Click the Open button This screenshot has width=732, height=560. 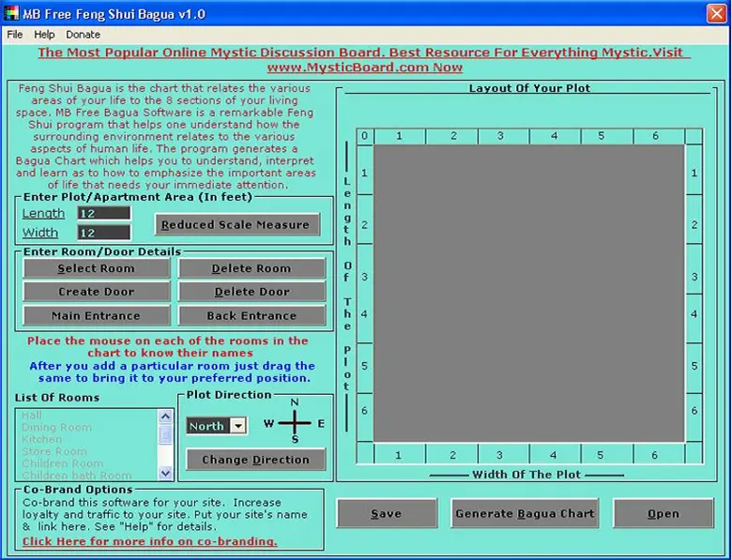(x=663, y=513)
